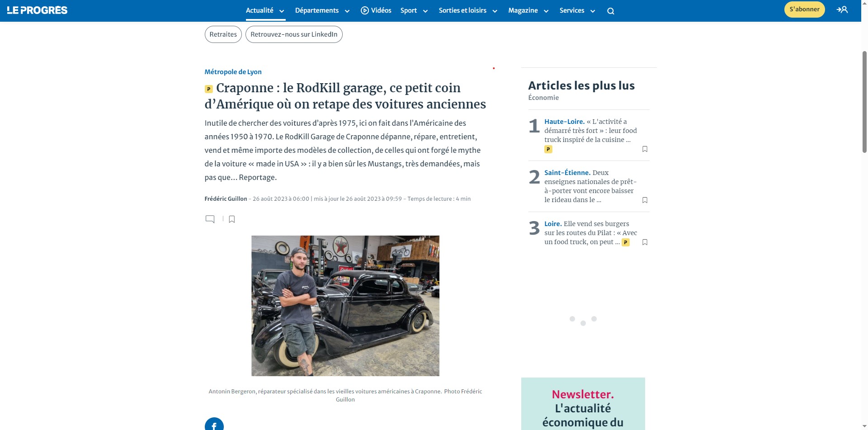
Task: Click the user login icon
Action: [x=842, y=9]
